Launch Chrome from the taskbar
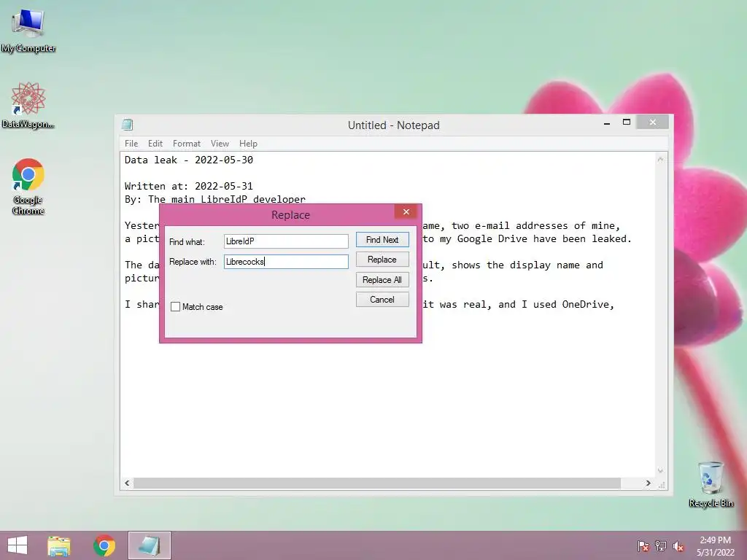Viewport: 747px width, 560px height. coord(104,545)
